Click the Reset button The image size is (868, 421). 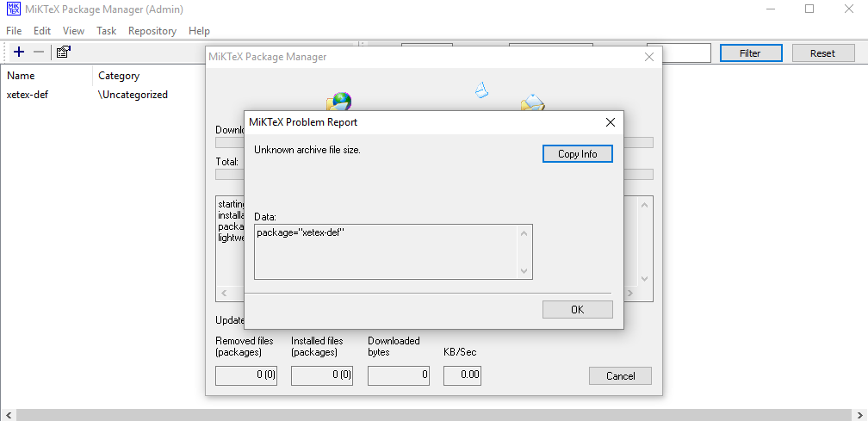click(822, 53)
